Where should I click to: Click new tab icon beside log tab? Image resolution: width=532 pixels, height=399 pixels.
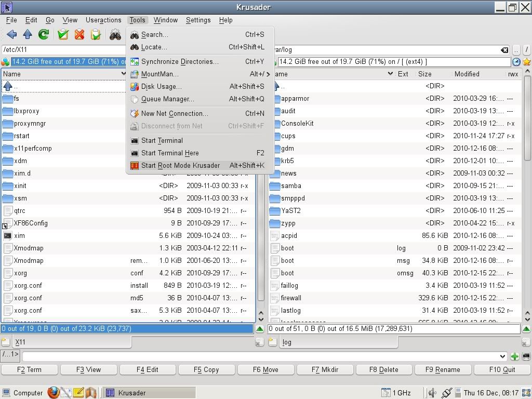[273, 342]
